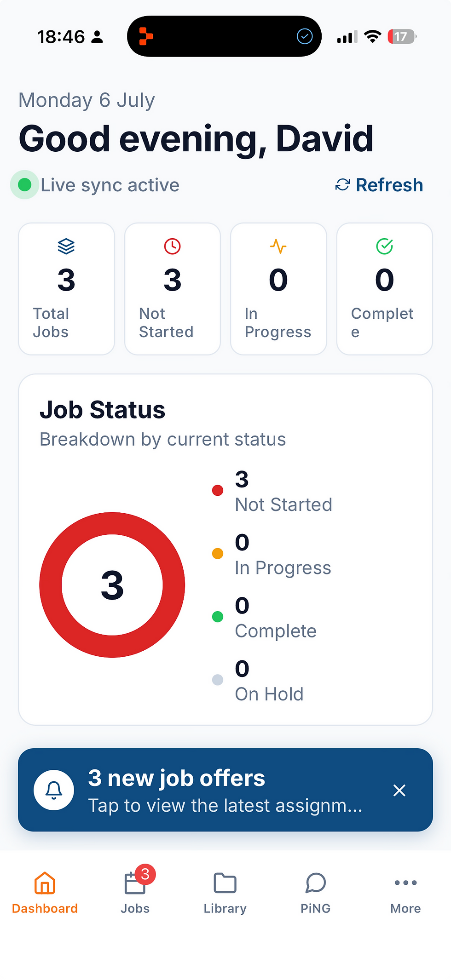The image size is (451, 980).
Task: Select the orange In Progress legend dot
Action: (x=218, y=553)
